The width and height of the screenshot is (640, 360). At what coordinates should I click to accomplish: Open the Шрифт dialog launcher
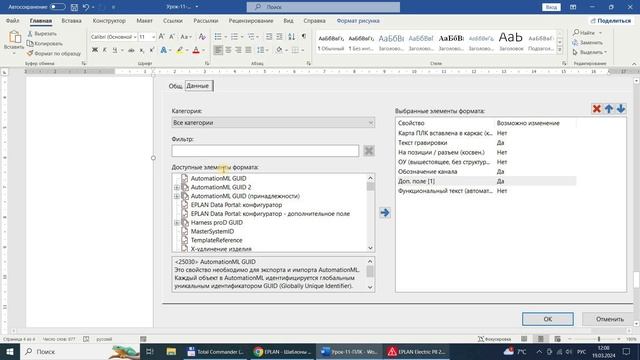point(207,63)
